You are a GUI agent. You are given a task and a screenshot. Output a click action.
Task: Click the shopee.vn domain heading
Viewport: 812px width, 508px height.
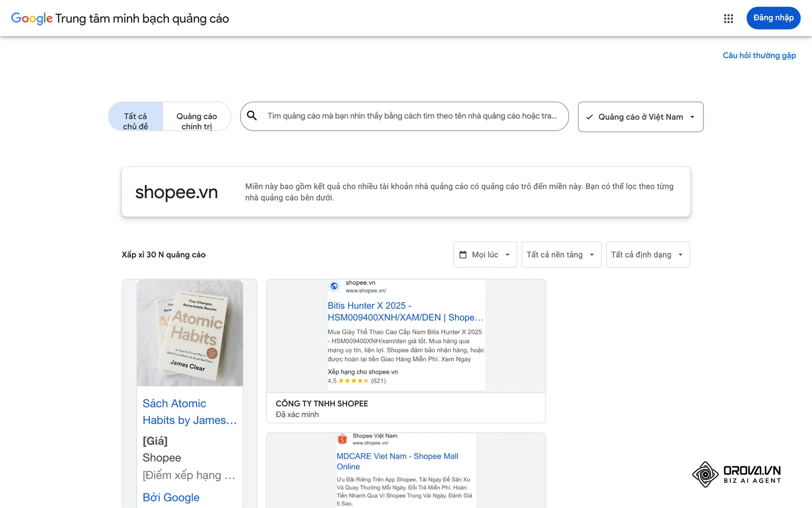[x=176, y=192]
